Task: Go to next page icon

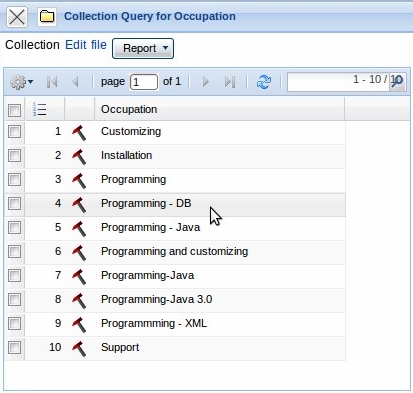Action: coord(206,82)
